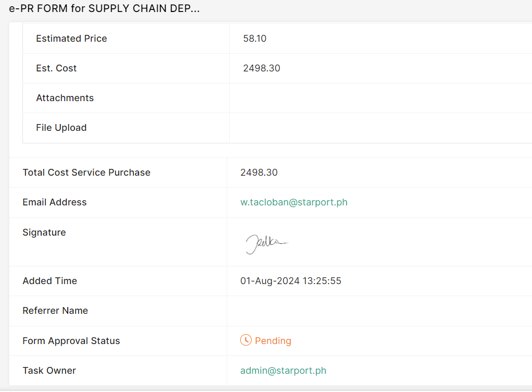Click the Added Time label
Image resolution: width=532 pixels, height=392 pixels.
(x=50, y=281)
